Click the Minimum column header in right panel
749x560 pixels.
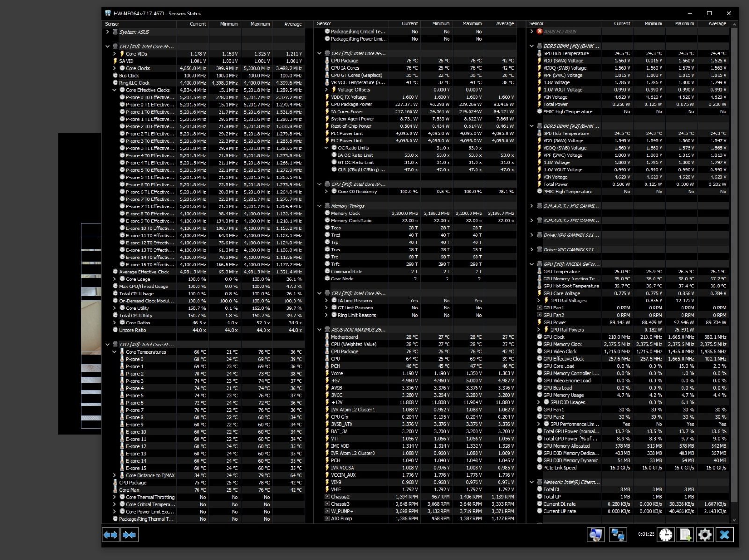(x=649, y=23)
